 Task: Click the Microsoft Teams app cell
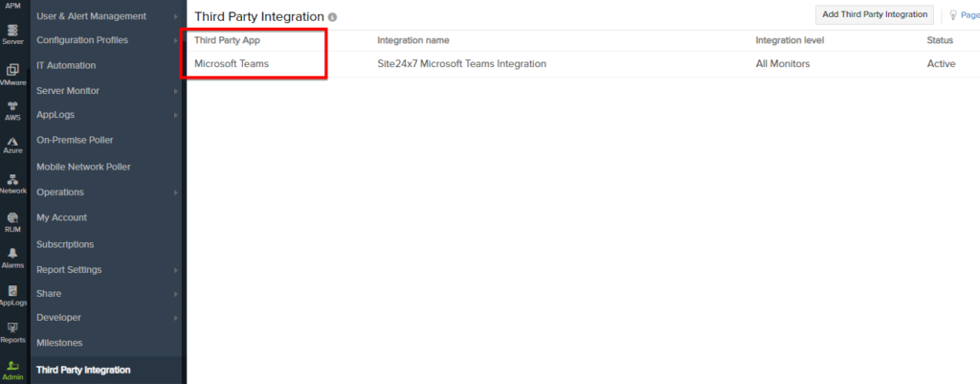coord(232,63)
